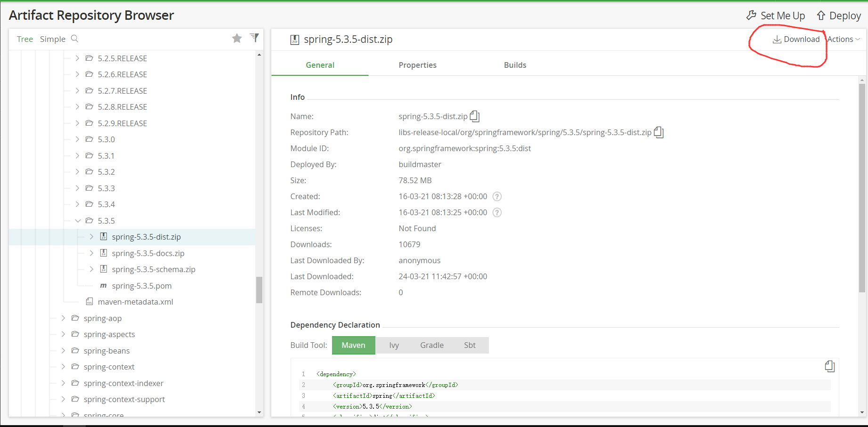Screen dimensions: 868x427
Task: Click the tree panel scroll-down arrow
Action: pyautogui.click(x=259, y=412)
